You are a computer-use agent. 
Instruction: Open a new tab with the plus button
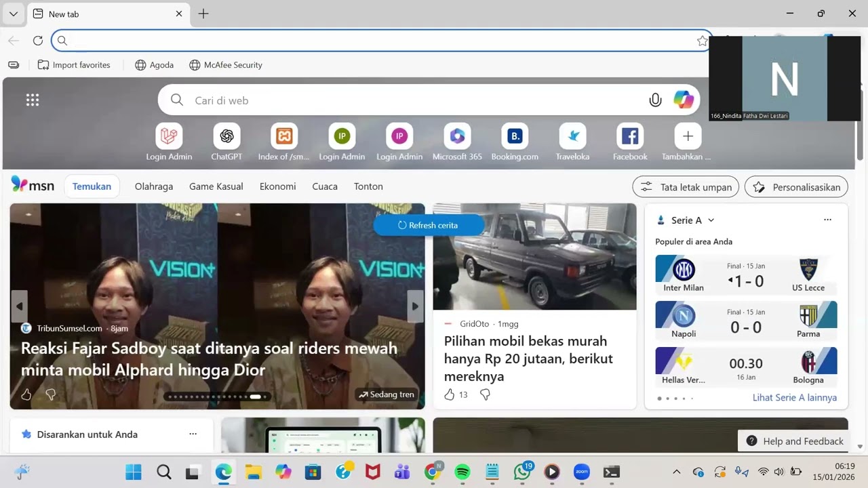pos(203,14)
